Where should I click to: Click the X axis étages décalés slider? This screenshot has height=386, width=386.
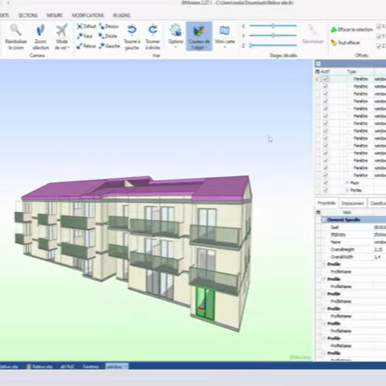[x=273, y=26]
